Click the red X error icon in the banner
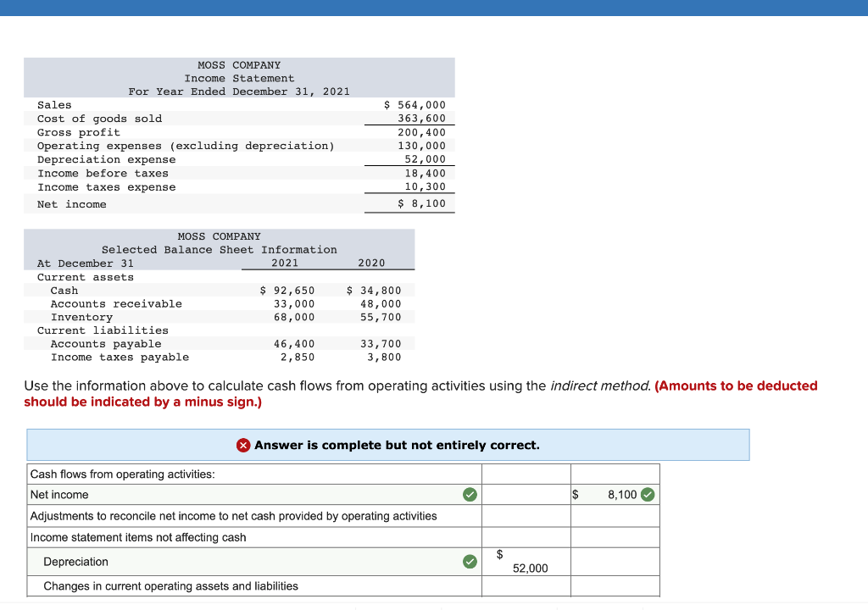The height and width of the screenshot is (610, 868). coord(245,445)
